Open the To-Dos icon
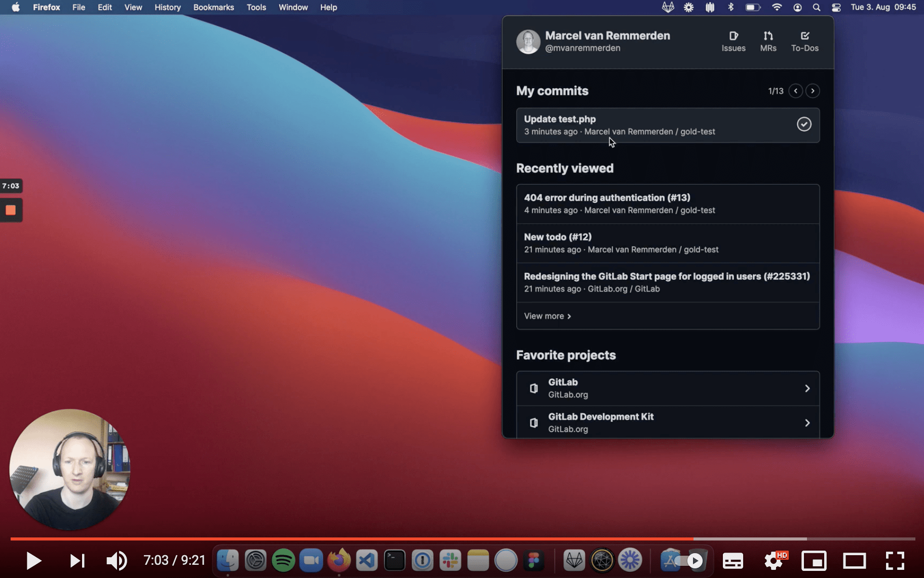Image resolution: width=924 pixels, height=578 pixels. (x=804, y=41)
